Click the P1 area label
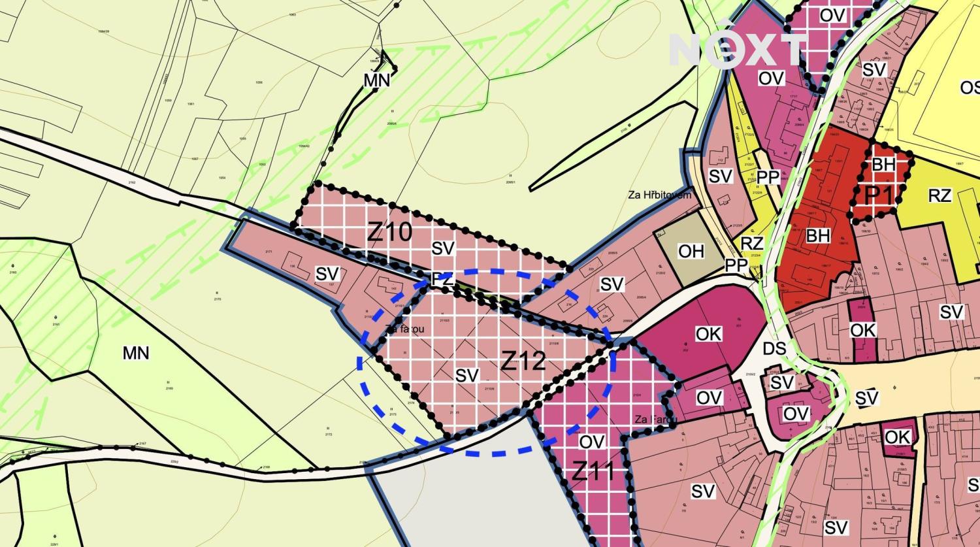 tap(880, 195)
